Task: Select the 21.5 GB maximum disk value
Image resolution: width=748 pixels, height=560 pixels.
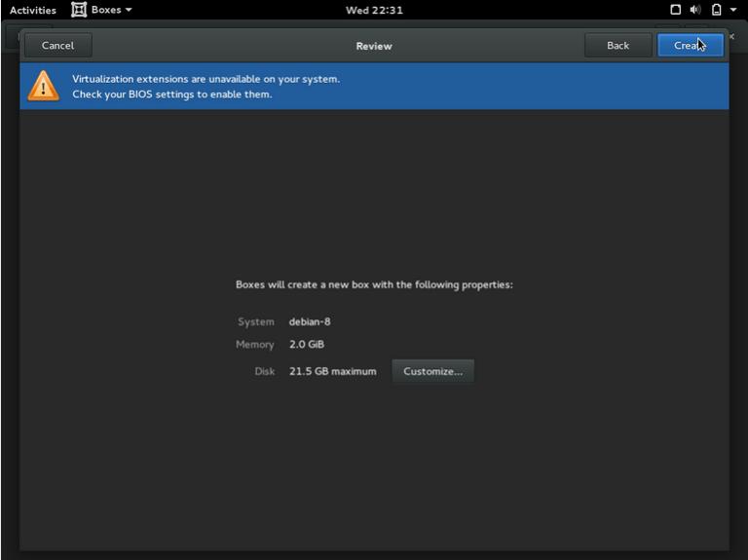Action: (x=332, y=371)
